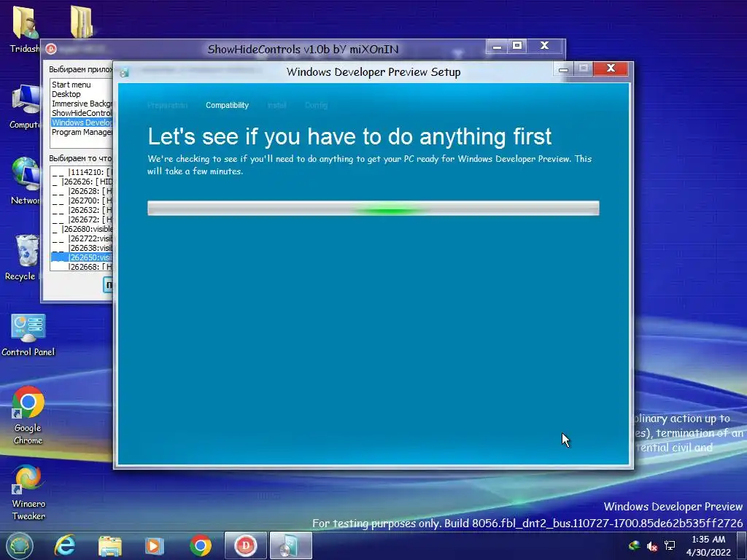This screenshot has width=747, height=560.
Task: Click the compatibility check progress bar
Action: (x=373, y=208)
